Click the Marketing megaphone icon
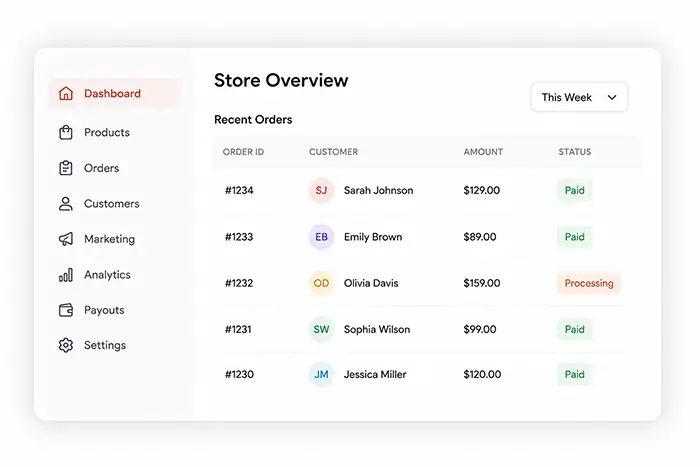 tap(66, 239)
